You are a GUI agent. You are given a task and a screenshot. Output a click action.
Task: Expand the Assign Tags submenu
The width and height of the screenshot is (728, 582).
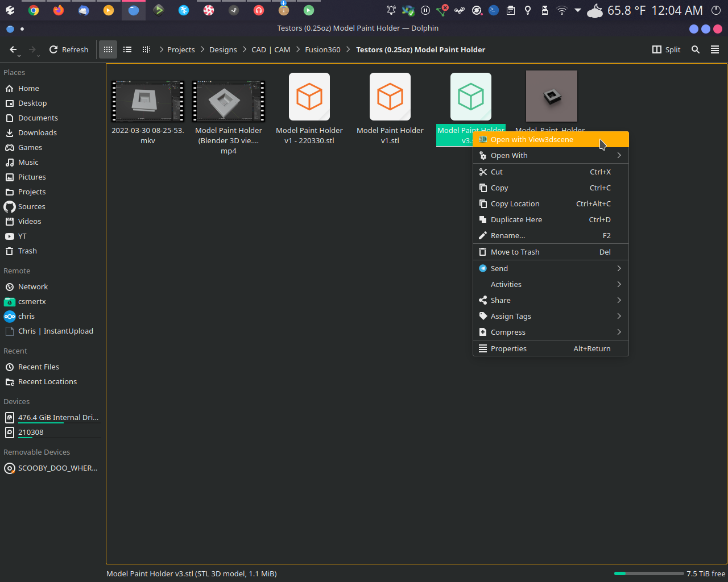coord(551,317)
